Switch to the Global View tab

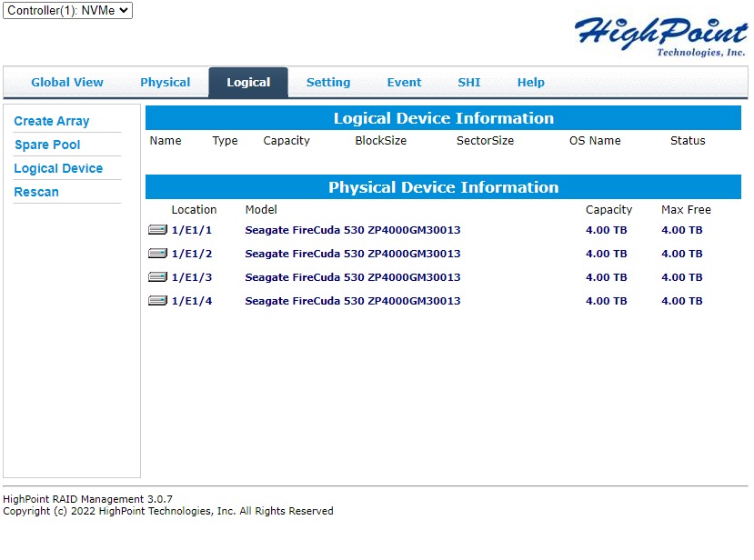67,83
